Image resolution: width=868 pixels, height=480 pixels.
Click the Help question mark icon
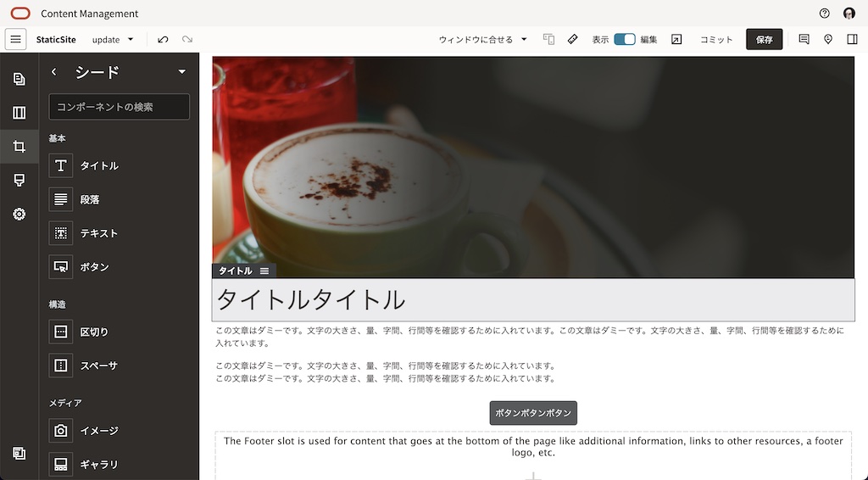pos(825,14)
